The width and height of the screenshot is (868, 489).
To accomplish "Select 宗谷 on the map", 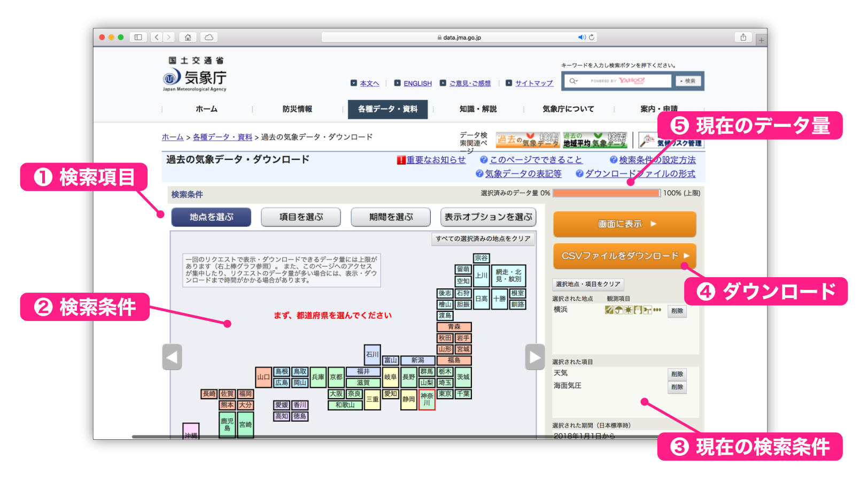I will pyautogui.click(x=481, y=258).
